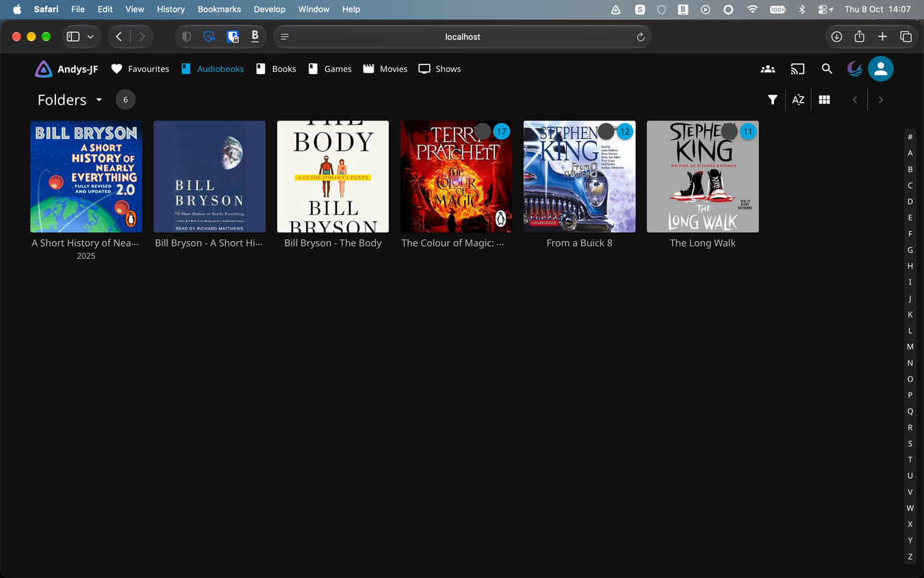Jump to letter Z in alphabet picker

pos(910,557)
